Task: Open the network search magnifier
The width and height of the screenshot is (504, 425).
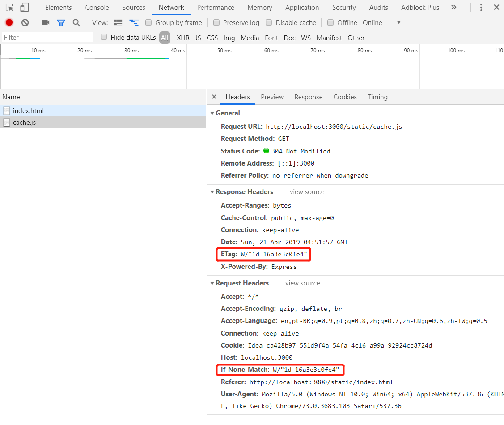Action: (76, 22)
